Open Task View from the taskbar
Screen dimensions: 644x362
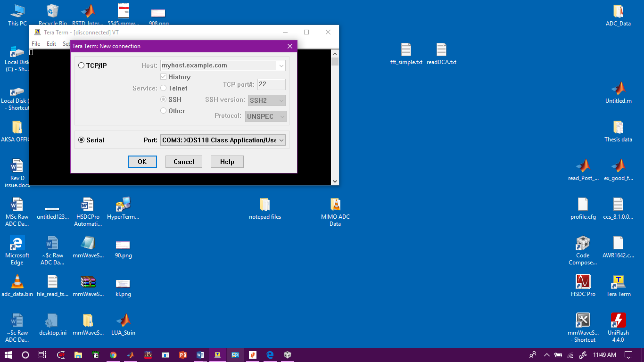point(42,355)
